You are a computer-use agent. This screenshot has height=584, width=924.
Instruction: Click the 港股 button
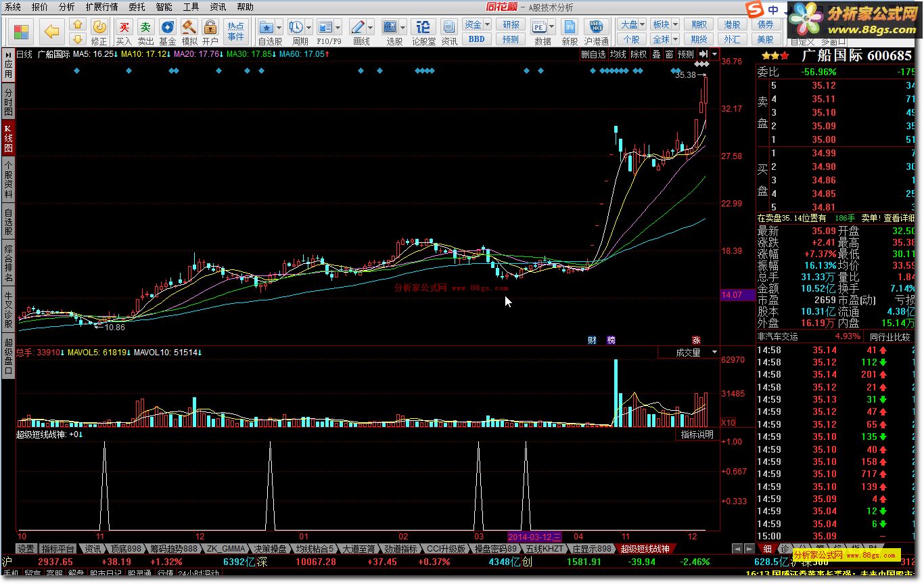tap(732, 25)
